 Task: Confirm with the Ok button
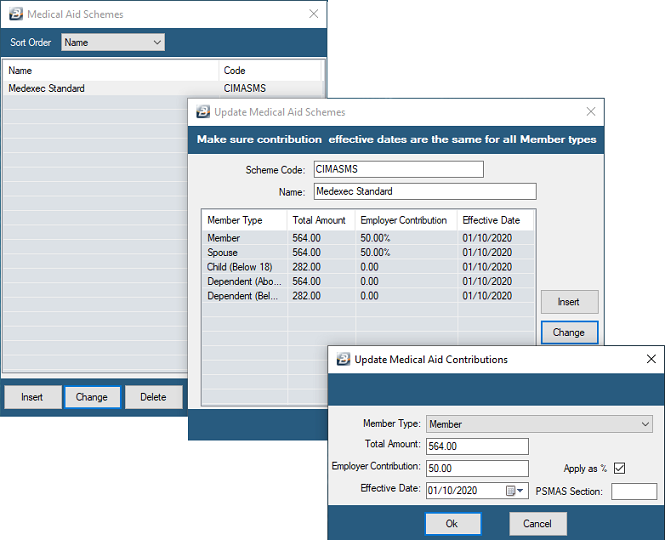(453, 524)
